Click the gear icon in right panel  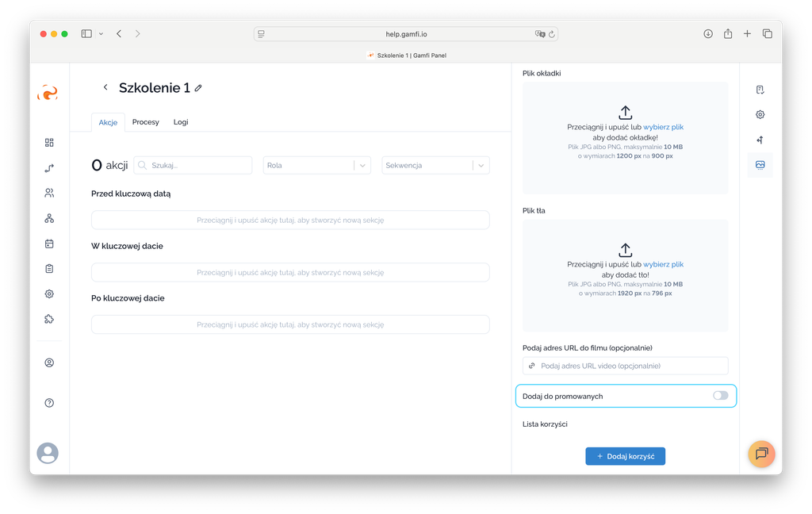coord(760,114)
